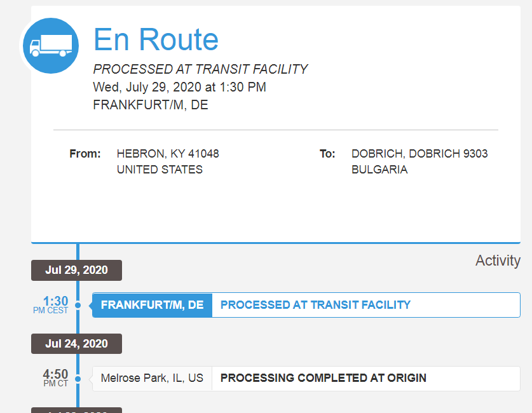Select the Jul 24, 2020 date label

click(76, 344)
